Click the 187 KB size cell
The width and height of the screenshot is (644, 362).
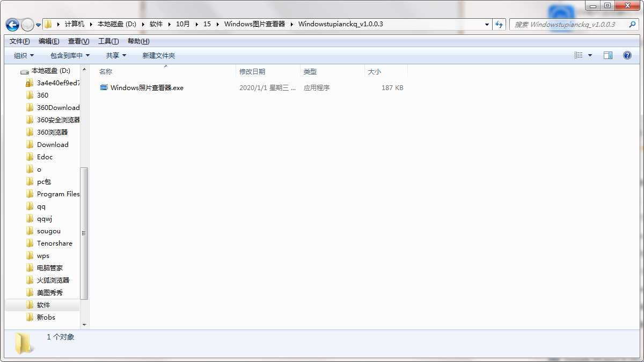tap(392, 87)
